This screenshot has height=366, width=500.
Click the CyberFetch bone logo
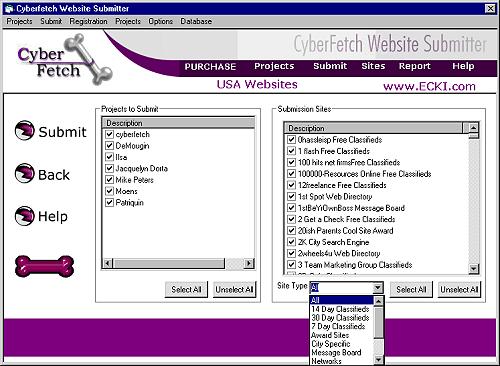tap(65, 59)
